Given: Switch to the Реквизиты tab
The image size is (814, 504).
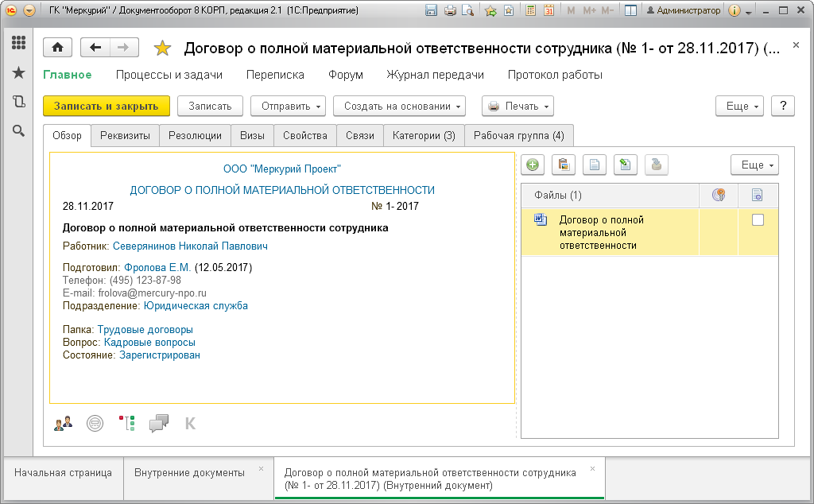Looking at the screenshot, I should point(125,135).
